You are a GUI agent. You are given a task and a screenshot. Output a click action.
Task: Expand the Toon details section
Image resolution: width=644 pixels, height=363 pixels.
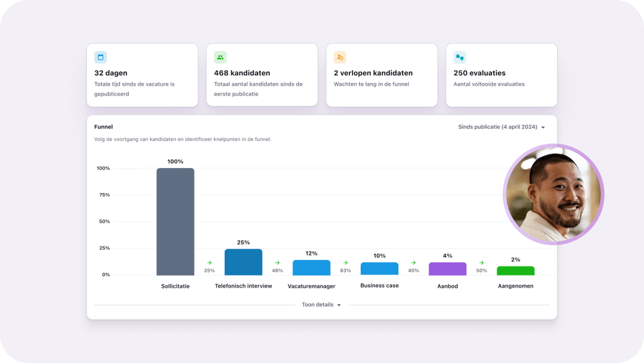click(317, 305)
